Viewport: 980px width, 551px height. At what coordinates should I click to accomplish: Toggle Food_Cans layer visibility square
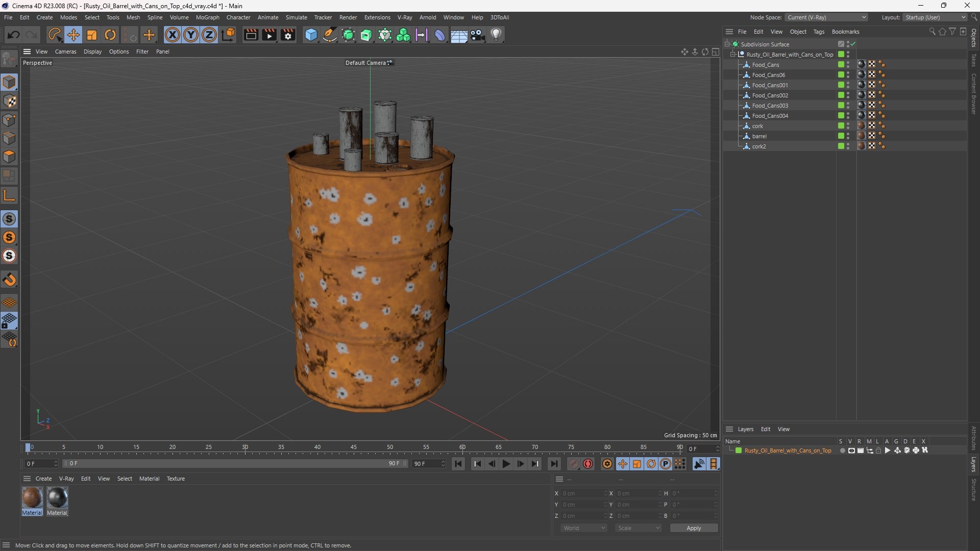point(841,65)
